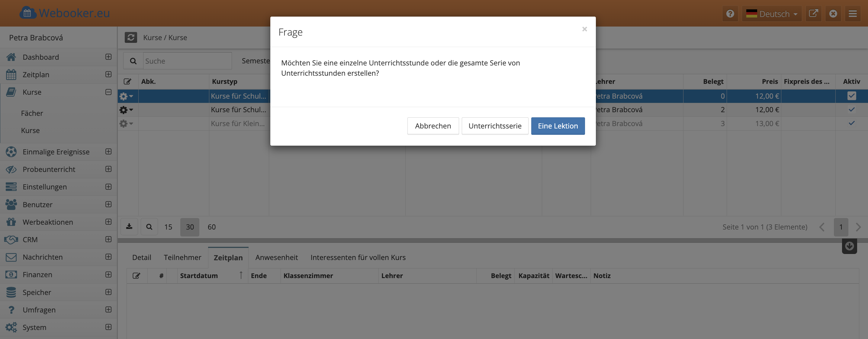Collapse the Kurse sidebar section
The height and width of the screenshot is (339, 868).
point(108,92)
